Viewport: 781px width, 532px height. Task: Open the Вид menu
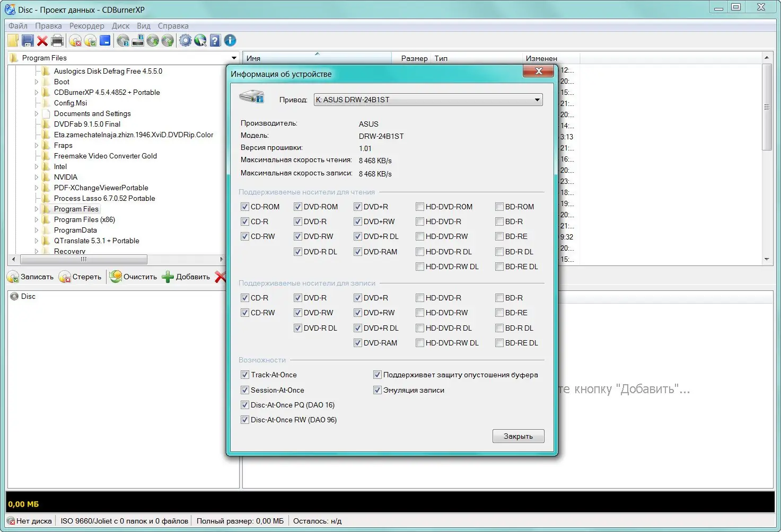(144, 25)
